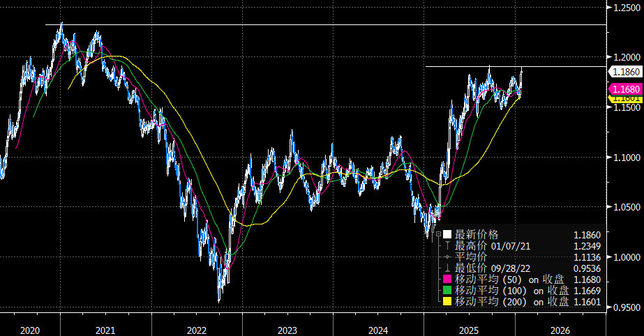Image resolution: width=644 pixels, height=336 pixels.
Task: Click the 2022 label on time axis
Action: pos(197,330)
